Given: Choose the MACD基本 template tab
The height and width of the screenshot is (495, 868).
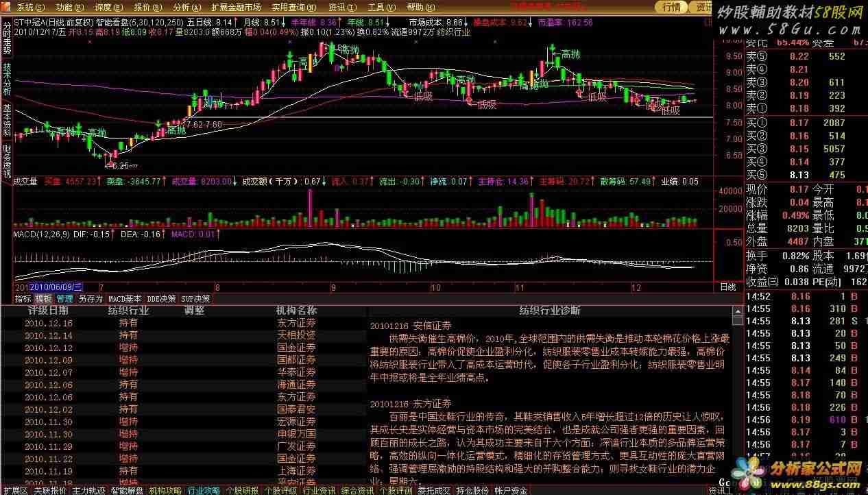Looking at the screenshot, I should [125, 299].
